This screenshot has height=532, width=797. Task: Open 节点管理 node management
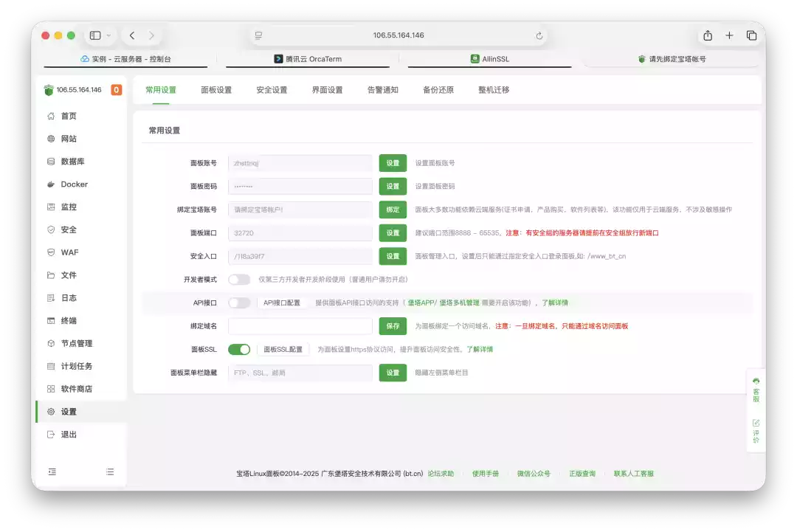[77, 343]
